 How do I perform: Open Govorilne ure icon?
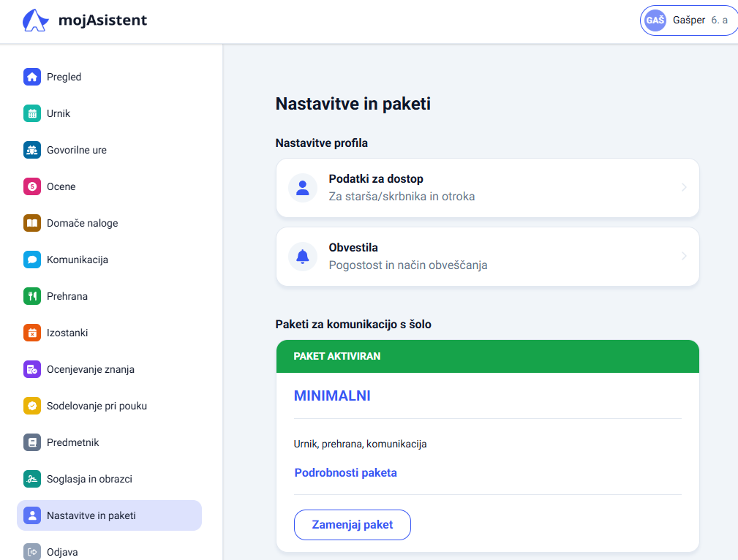point(32,150)
